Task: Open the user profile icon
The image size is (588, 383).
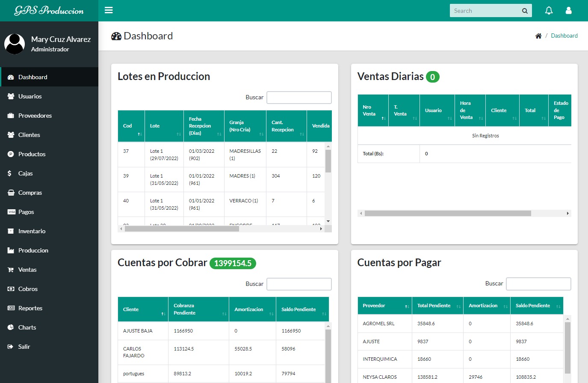Action: pyautogui.click(x=568, y=11)
